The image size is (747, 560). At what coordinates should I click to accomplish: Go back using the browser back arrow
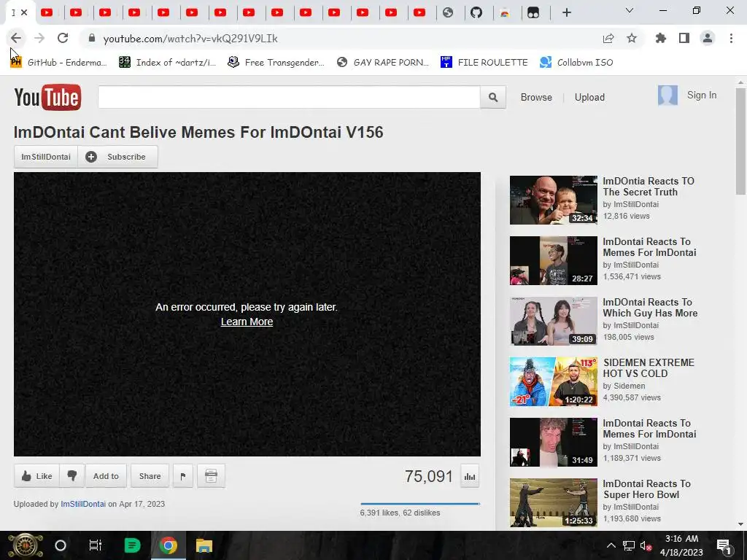(x=16, y=38)
